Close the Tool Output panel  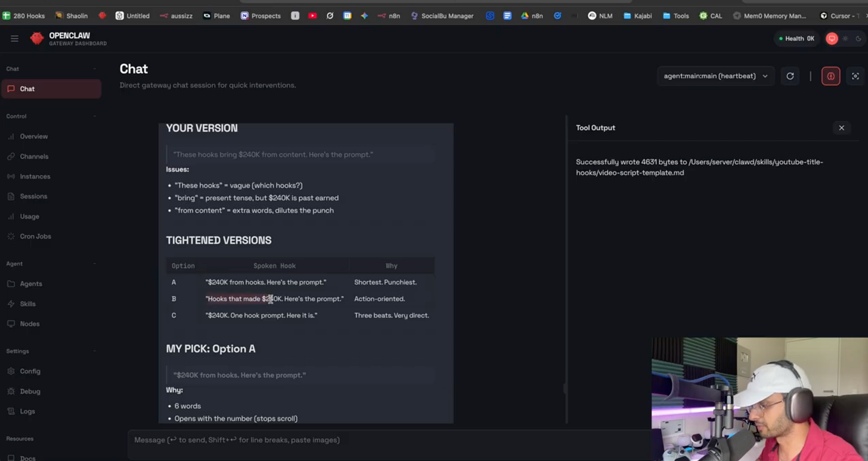[x=841, y=128]
